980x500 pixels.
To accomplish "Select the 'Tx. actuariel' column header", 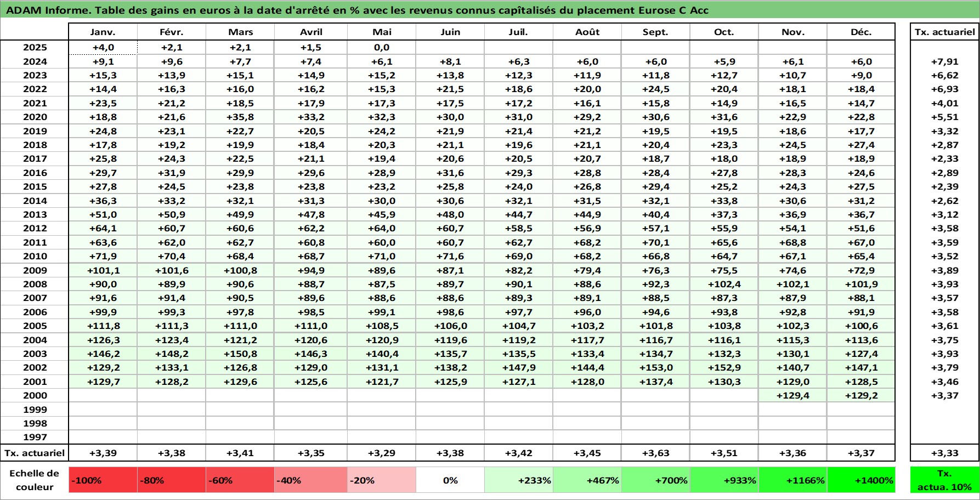I will click(944, 32).
